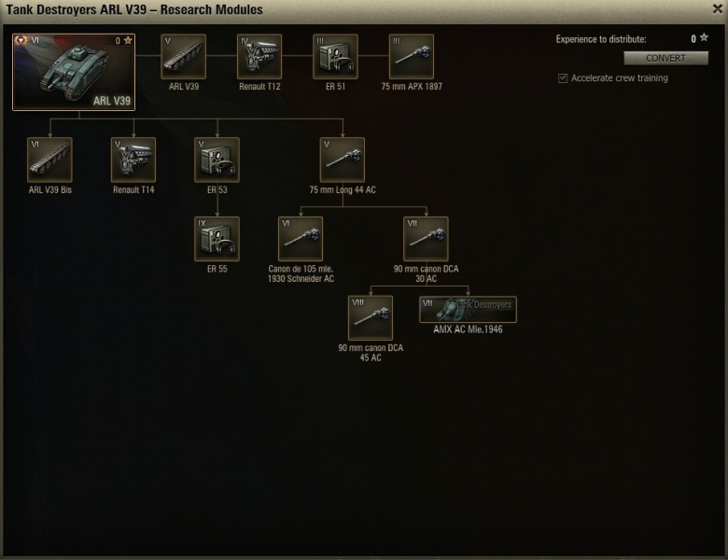Select the Renault T12 engine module
The width and height of the screenshot is (728, 560).
tap(259, 56)
